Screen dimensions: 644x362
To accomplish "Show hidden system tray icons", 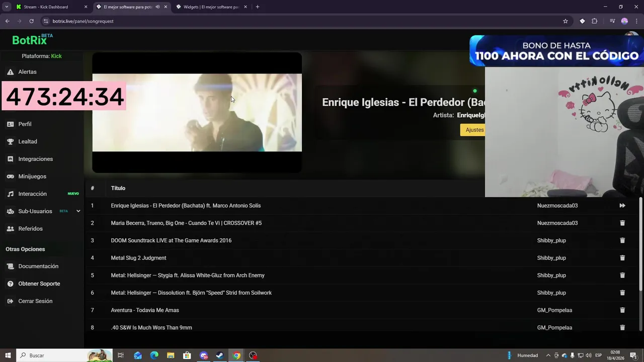I will point(548,355).
